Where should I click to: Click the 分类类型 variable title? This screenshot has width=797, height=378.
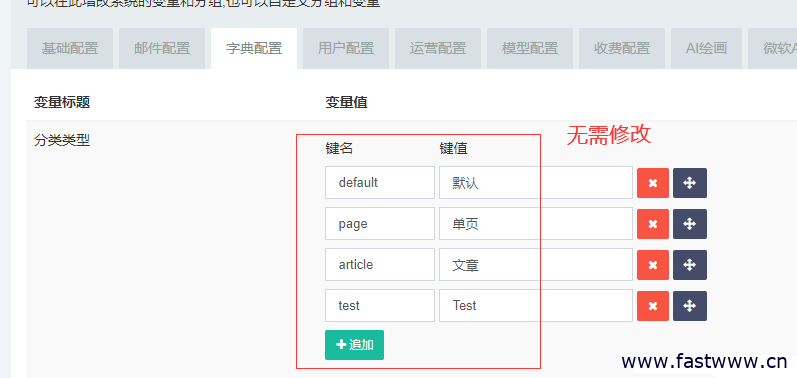62,141
